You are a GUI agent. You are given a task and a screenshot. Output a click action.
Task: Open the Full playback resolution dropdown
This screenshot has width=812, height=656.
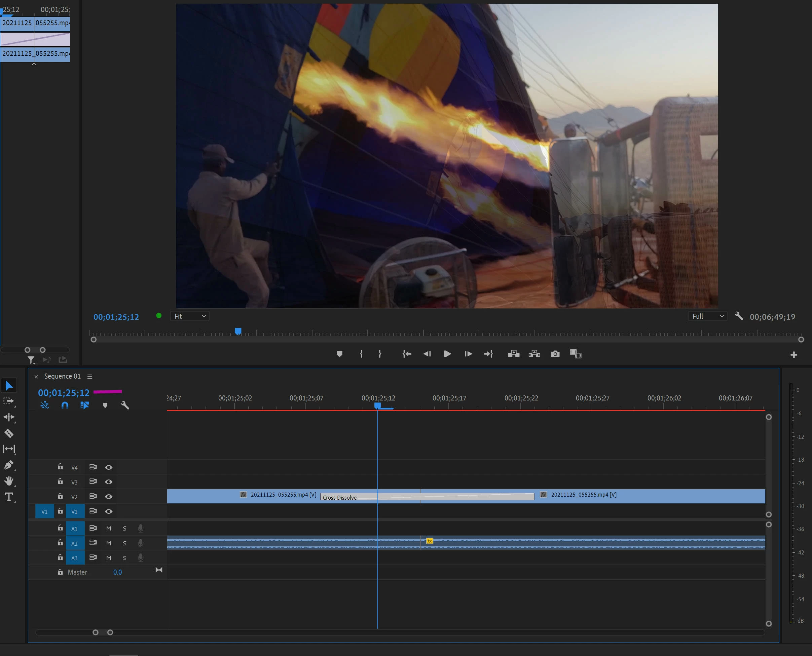tap(708, 316)
